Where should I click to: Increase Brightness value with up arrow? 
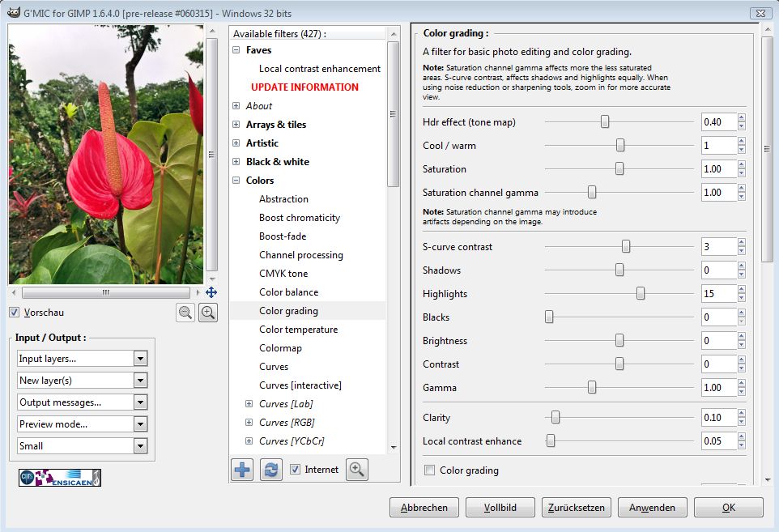pyautogui.click(x=742, y=336)
